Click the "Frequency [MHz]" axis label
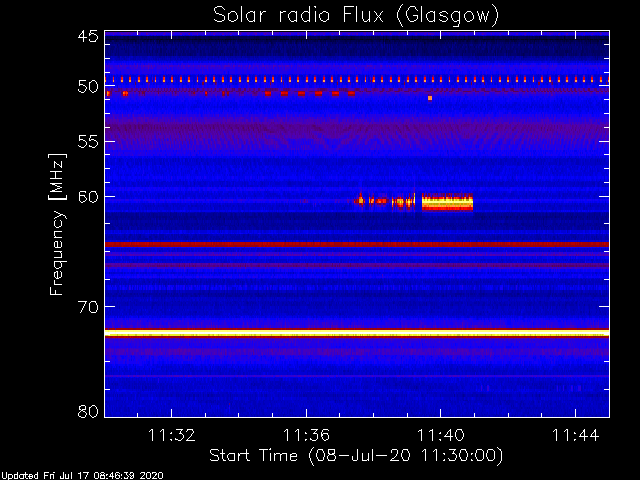This screenshot has width=640, height=480. point(57,224)
